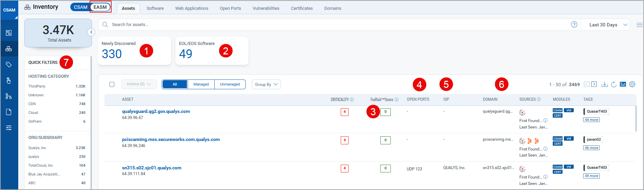This screenshot has width=644, height=190.
Task: Open the Last 30 Days dropdown
Action: click(605, 25)
